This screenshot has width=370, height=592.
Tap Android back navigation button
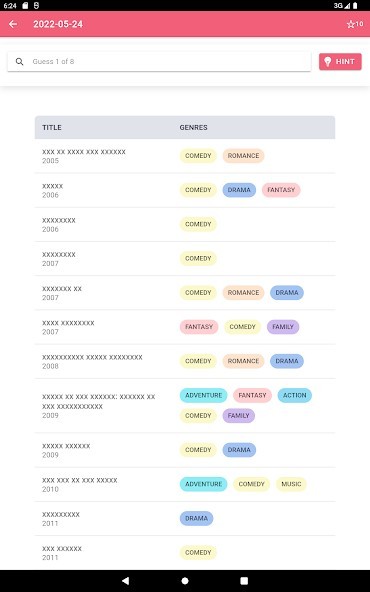click(x=126, y=581)
